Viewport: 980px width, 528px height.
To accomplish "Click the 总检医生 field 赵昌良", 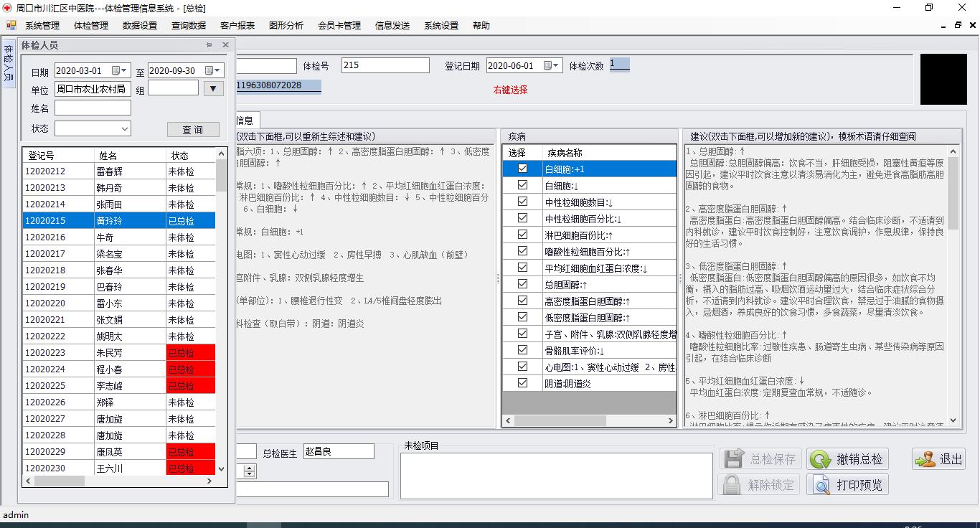I will point(339,451).
